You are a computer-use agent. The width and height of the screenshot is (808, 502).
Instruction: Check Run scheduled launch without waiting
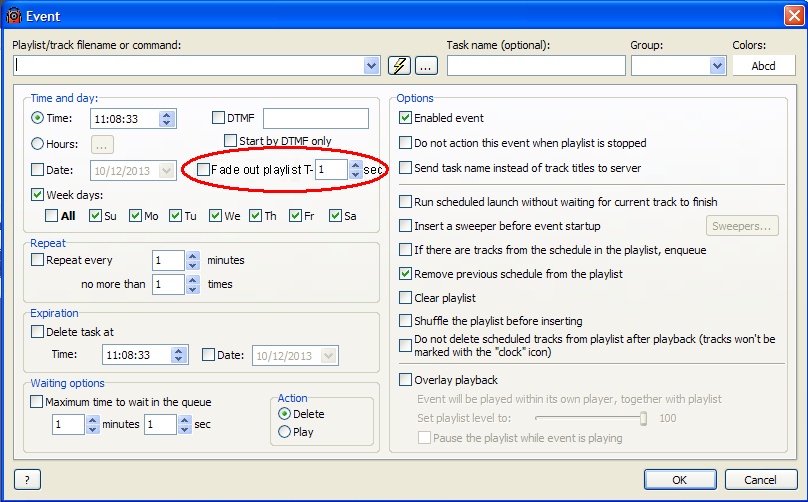coord(406,202)
